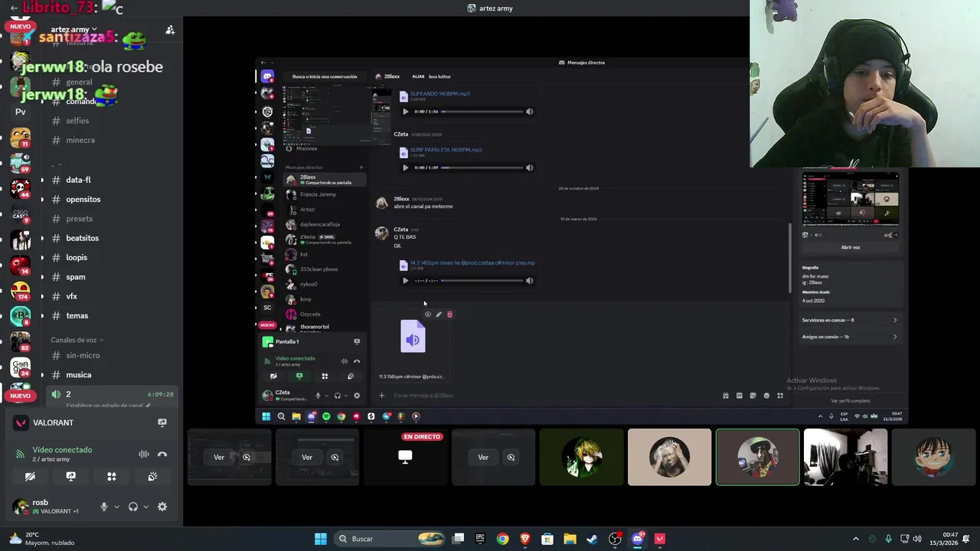This screenshot has width=980, height=551.
Task: Open gift icon in message box
Action: pos(725,396)
